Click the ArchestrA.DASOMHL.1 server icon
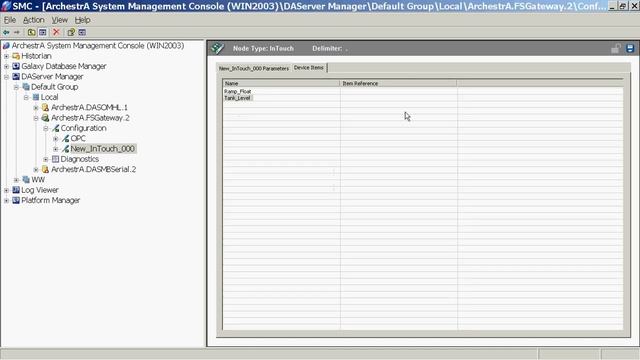 45,108
